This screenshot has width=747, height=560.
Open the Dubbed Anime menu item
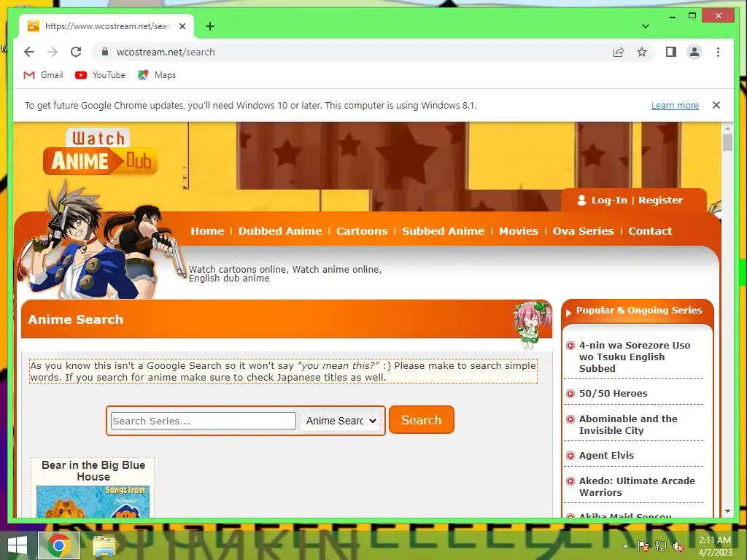coord(280,231)
